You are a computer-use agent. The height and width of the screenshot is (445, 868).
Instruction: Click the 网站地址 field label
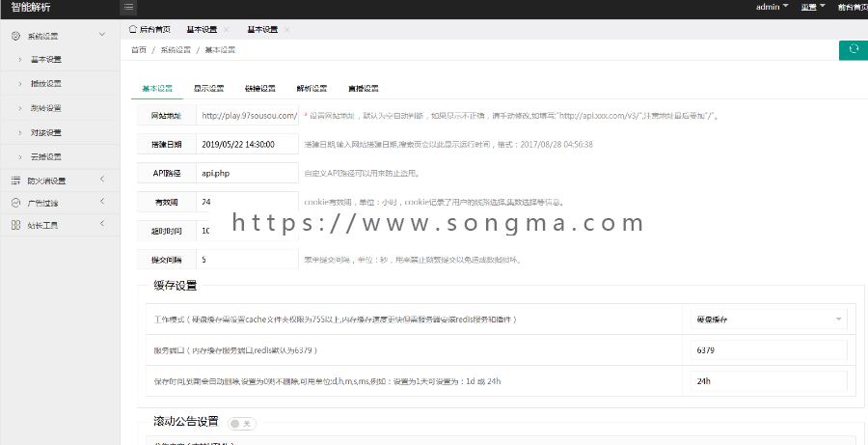point(167,117)
